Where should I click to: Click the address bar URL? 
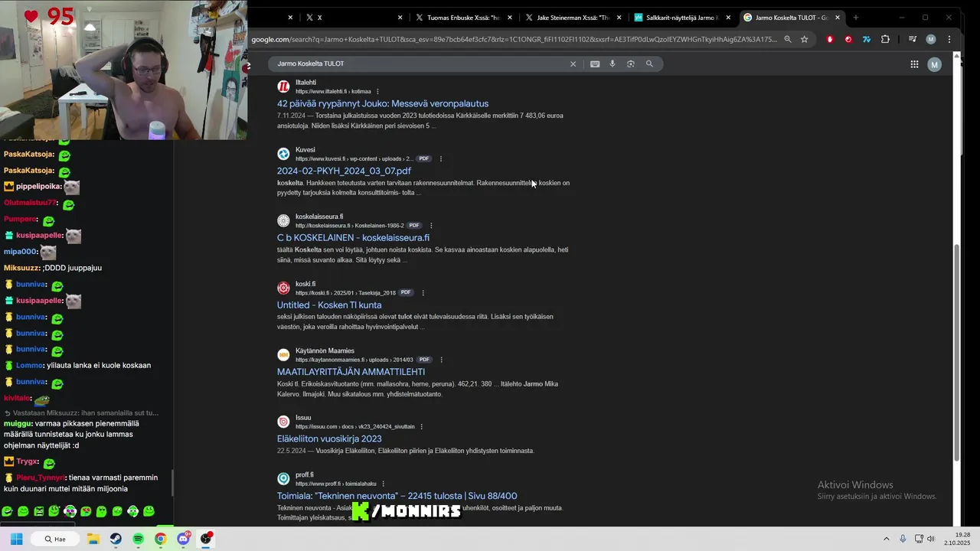coord(513,39)
